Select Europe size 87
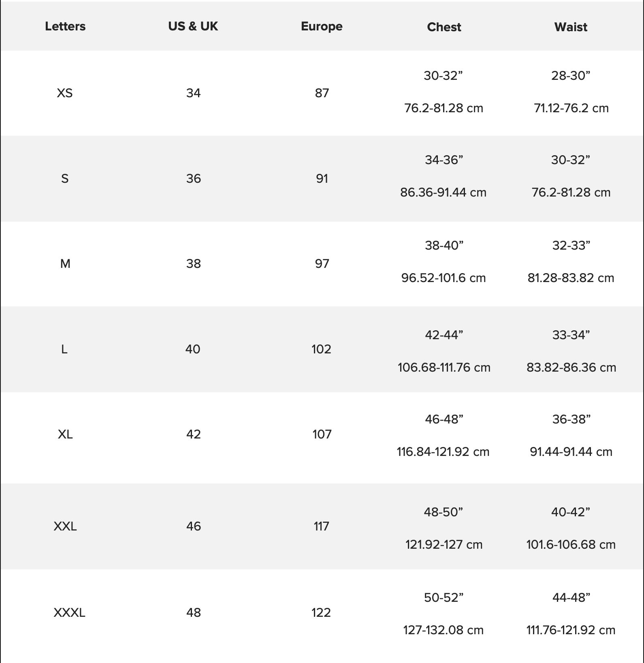The height and width of the screenshot is (663, 644). tap(322, 93)
